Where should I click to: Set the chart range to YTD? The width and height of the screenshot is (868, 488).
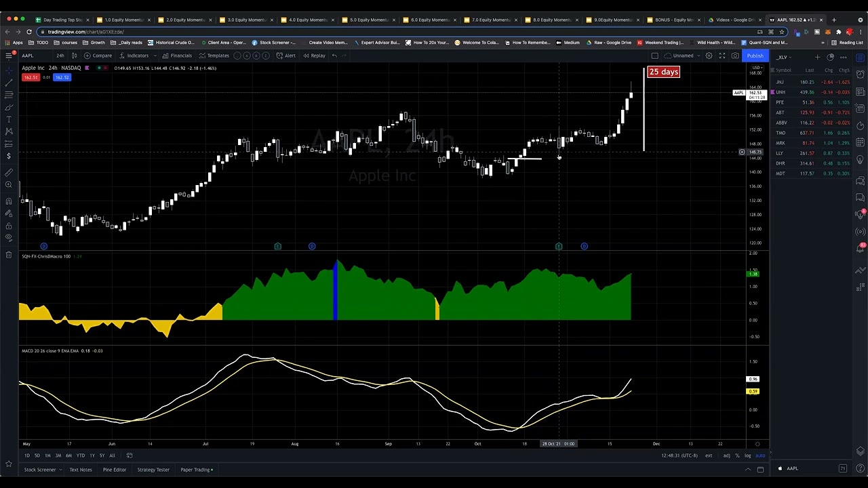coord(81,455)
